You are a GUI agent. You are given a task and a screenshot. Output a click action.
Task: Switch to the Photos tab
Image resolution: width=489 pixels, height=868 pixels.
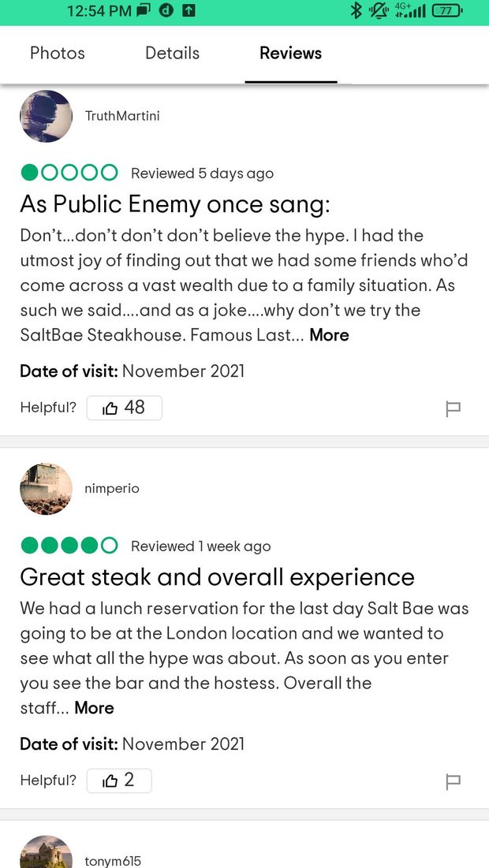(58, 53)
